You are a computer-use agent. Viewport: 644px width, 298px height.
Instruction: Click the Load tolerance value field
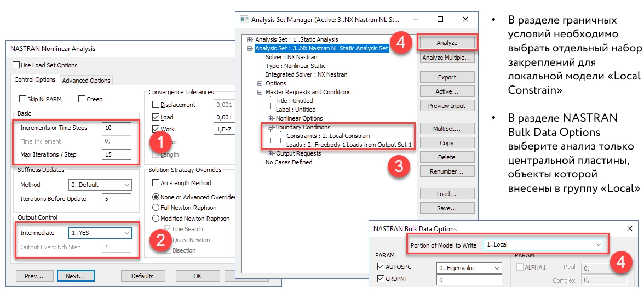click(225, 117)
